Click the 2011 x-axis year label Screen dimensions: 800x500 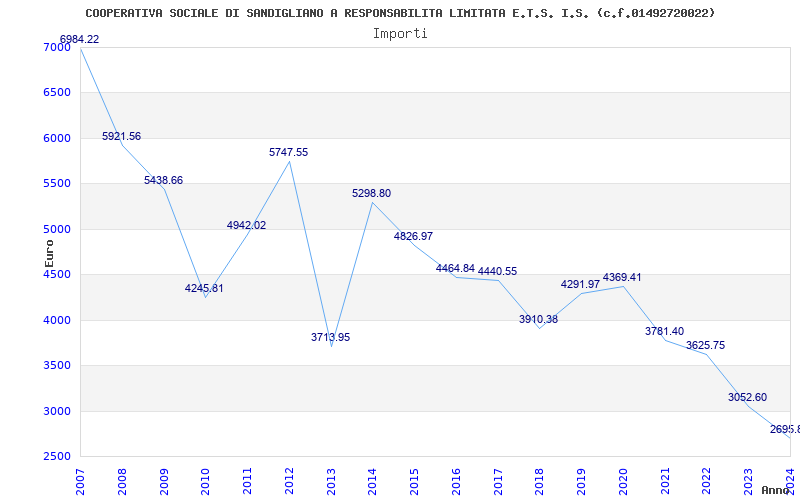coord(247,482)
